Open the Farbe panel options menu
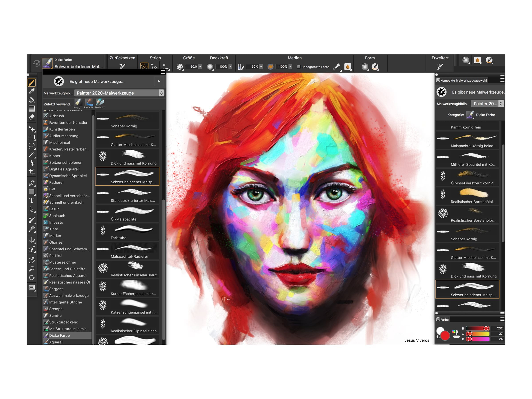This screenshot has height=399, width=532. pyautogui.click(x=503, y=319)
